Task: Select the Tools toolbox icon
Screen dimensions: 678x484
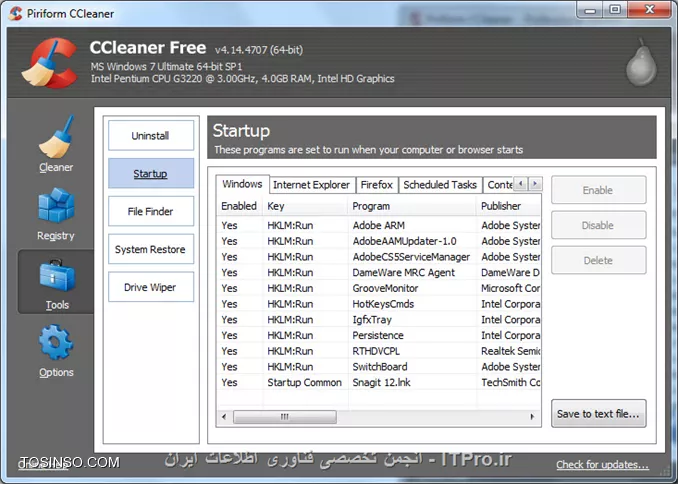Action: point(57,276)
